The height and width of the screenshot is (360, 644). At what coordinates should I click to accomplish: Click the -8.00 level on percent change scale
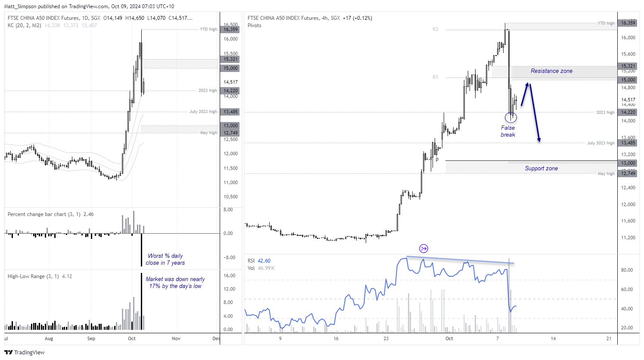point(229,257)
